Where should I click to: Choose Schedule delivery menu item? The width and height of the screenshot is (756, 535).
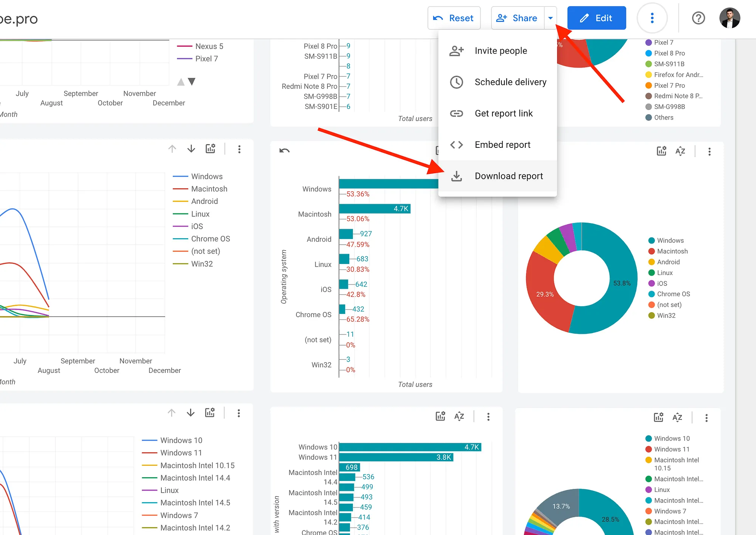510,82
